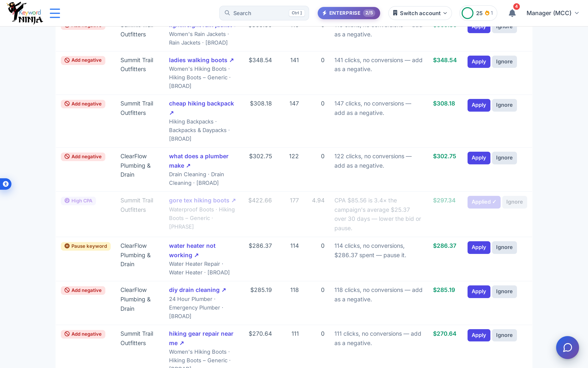Click "Women's Hiking Boots" ad group under ladies walking boots
The width and height of the screenshot is (588, 368).
(198, 69)
